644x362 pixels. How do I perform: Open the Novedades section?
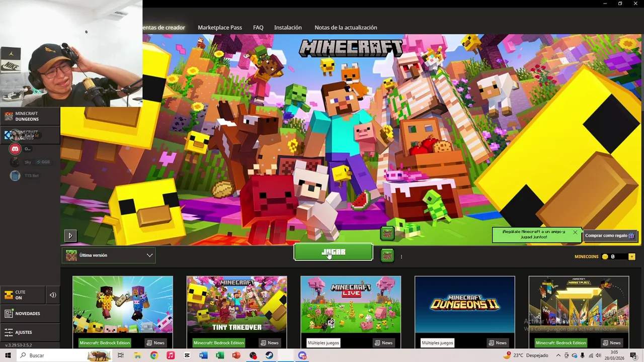tap(30, 313)
